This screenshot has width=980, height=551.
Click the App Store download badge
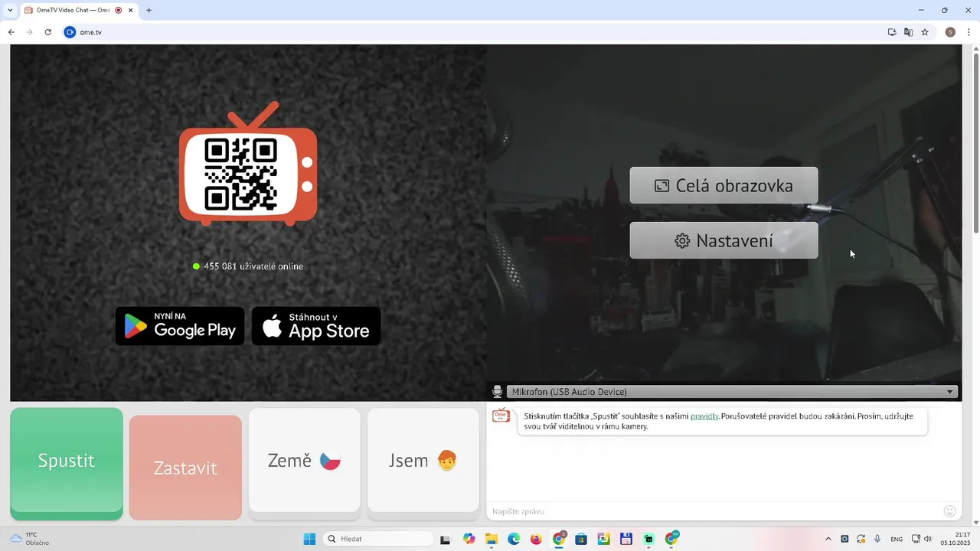point(316,326)
